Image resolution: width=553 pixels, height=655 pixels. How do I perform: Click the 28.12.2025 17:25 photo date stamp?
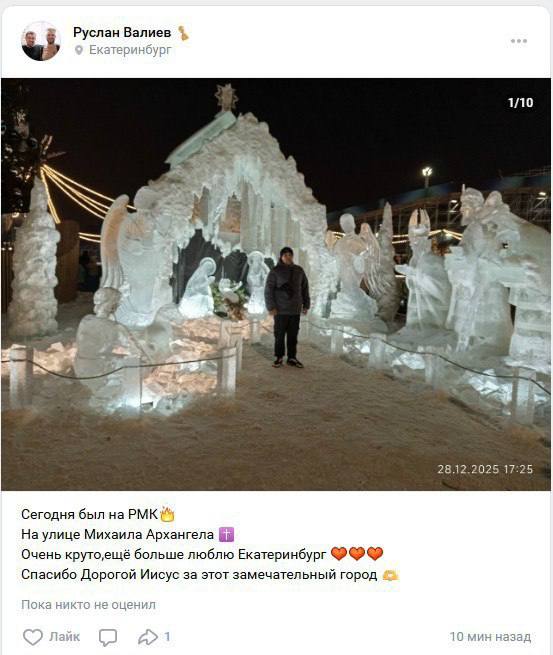click(x=485, y=469)
